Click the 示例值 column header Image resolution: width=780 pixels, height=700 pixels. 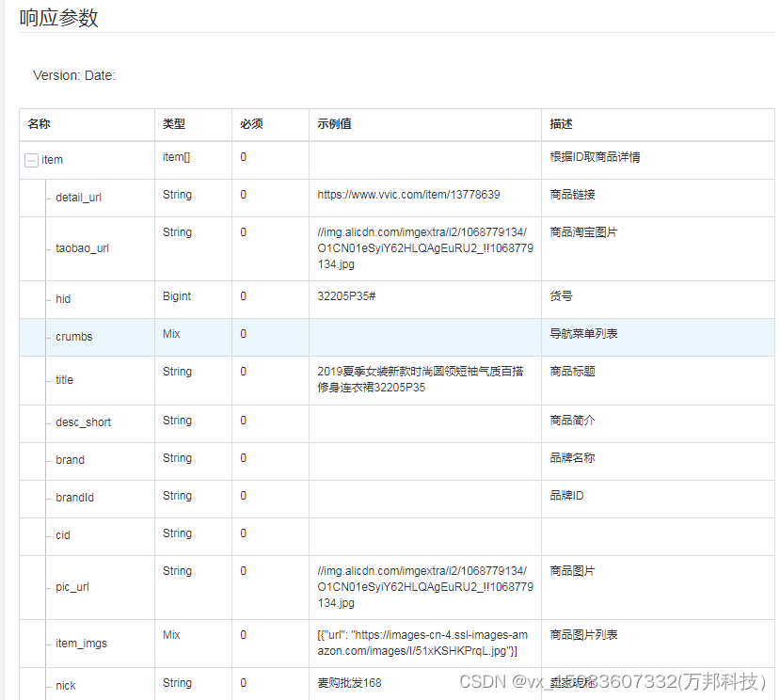point(333,123)
